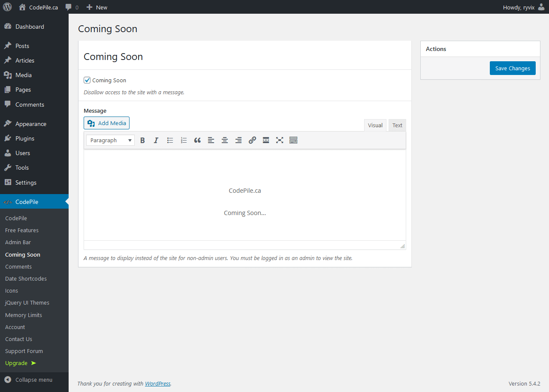Insert a bulleted list
549x392 pixels.
tap(170, 140)
